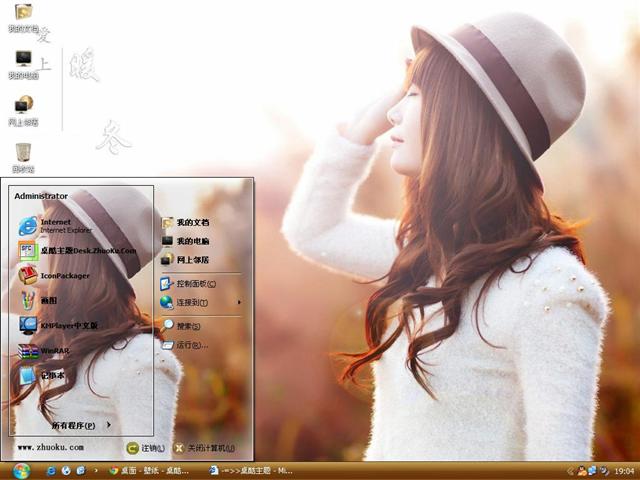Click the volume speaker tray icon
This screenshot has width=640, height=480.
(603, 471)
